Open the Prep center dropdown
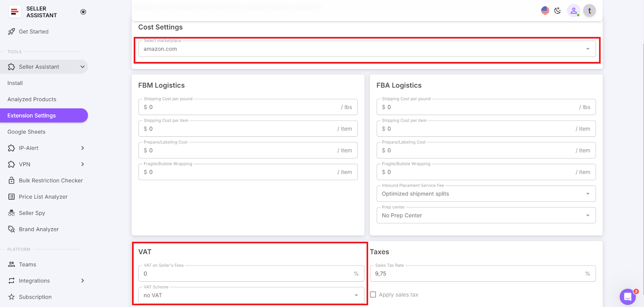 coord(486,215)
